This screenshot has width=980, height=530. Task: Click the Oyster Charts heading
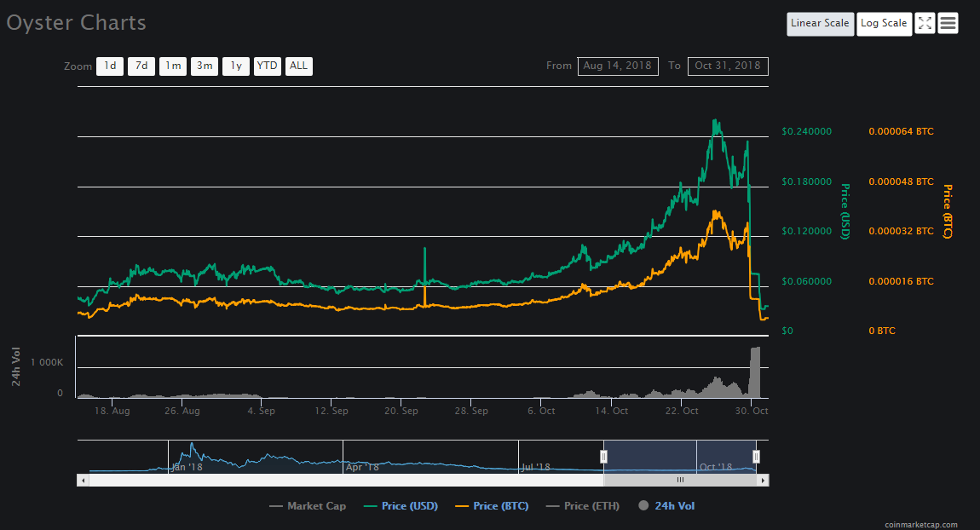click(76, 22)
